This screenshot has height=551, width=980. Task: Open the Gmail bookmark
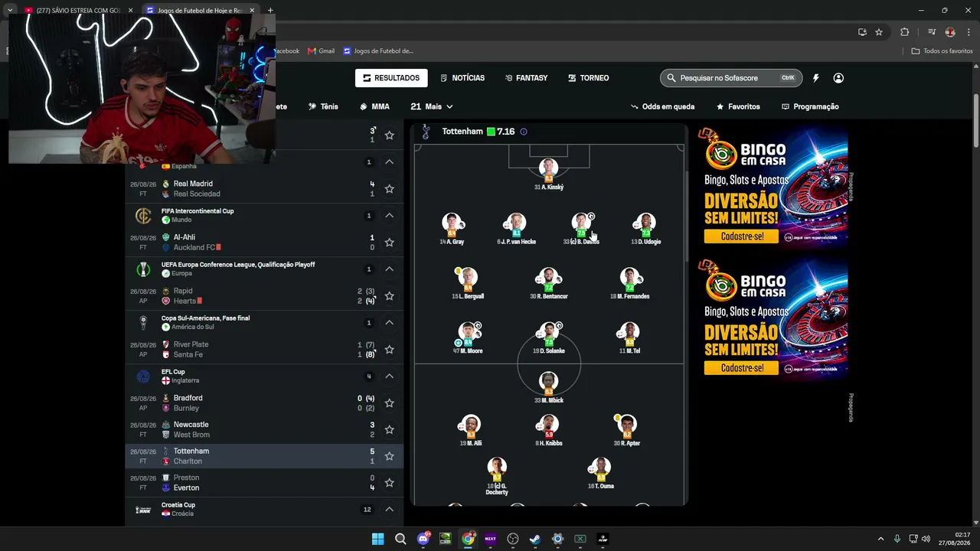tap(321, 51)
